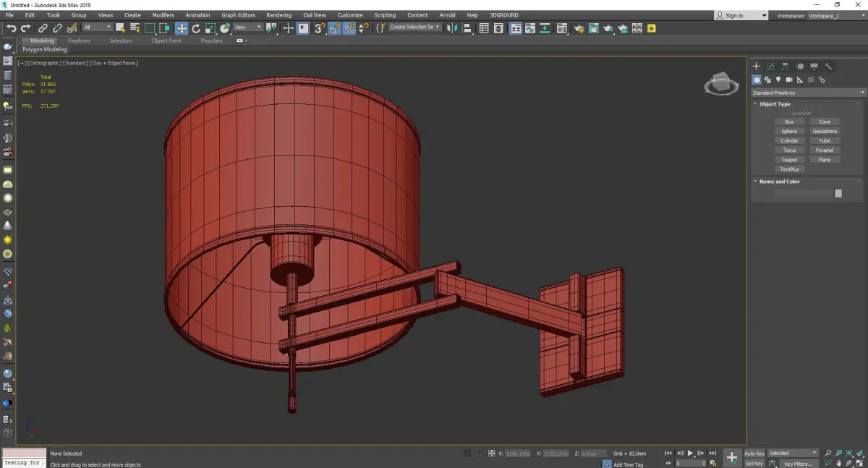The width and height of the screenshot is (868, 468).
Task: Click the Key Filters button
Action: click(x=798, y=464)
